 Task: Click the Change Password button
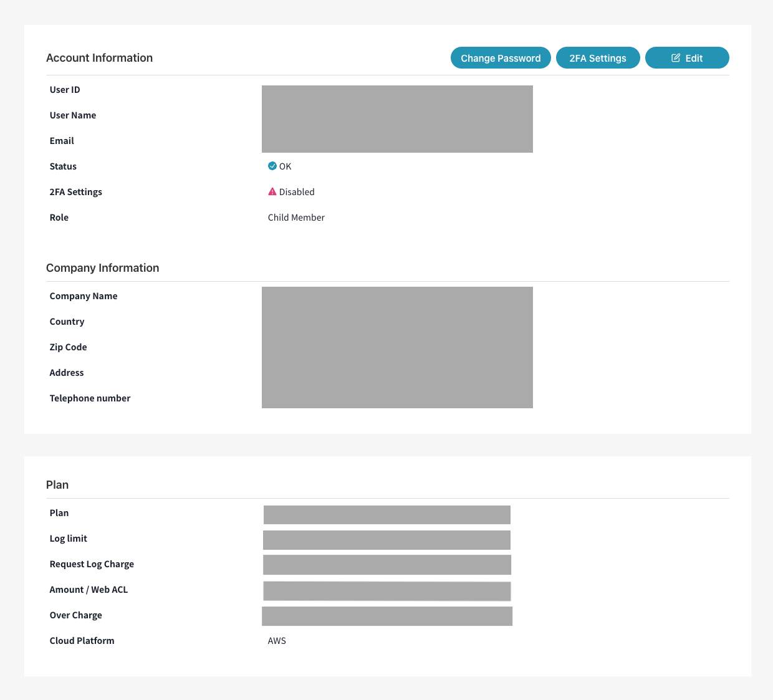pyautogui.click(x=501, y=58)
